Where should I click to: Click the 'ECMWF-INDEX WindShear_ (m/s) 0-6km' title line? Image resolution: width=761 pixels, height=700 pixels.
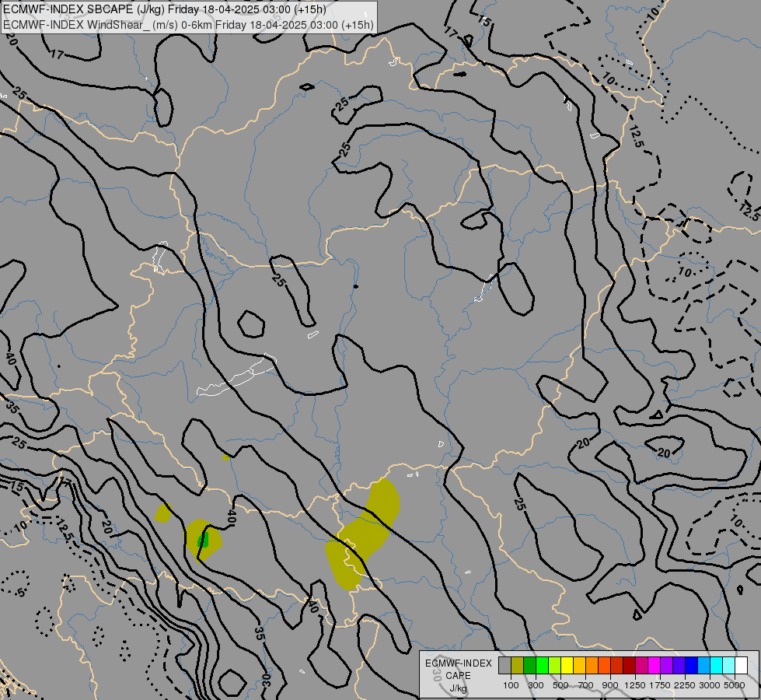[188, 25]
